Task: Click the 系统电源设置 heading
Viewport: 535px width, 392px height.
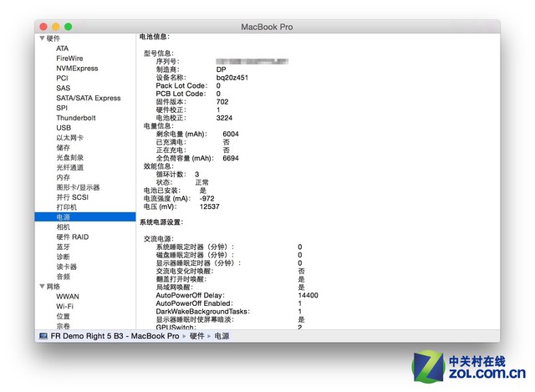Action: tap(161, 222)
